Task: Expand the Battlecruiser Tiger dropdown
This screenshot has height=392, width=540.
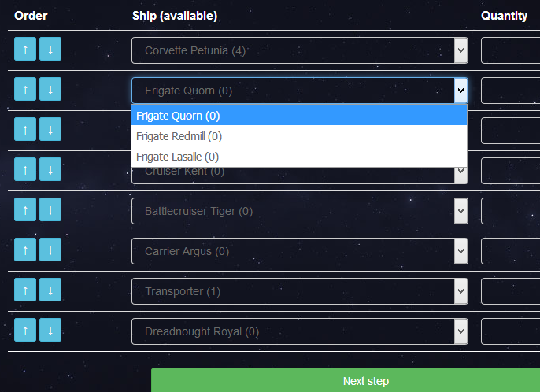Action: [x=299, y=211]
